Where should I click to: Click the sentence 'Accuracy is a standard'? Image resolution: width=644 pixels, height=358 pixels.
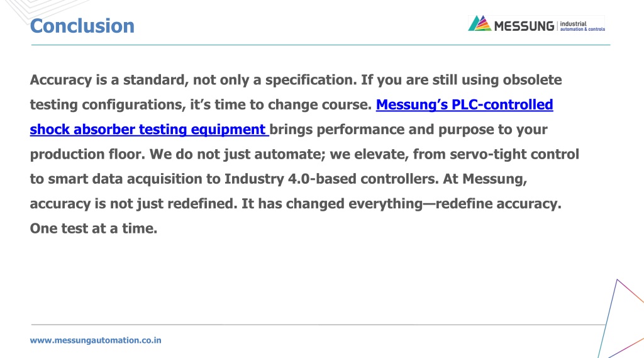(x=109, y=80)
